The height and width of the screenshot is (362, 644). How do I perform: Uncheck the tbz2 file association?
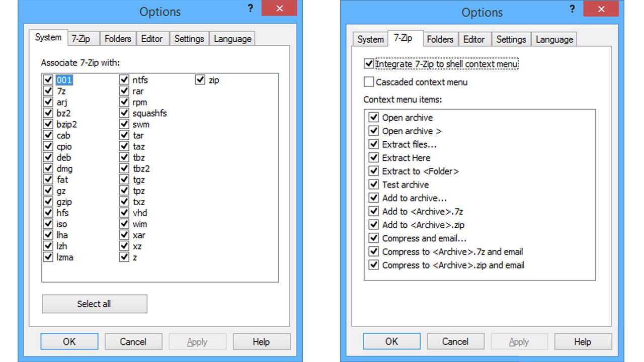point(124,168)
